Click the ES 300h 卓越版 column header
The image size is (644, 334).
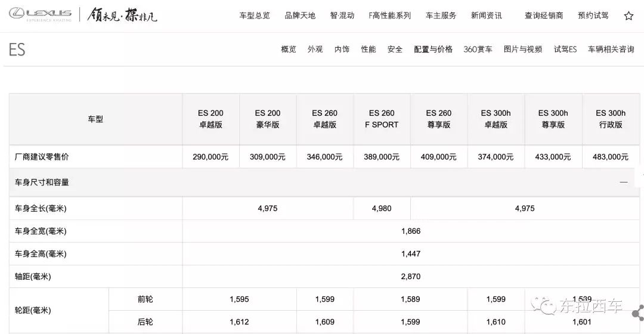(496, 119)
